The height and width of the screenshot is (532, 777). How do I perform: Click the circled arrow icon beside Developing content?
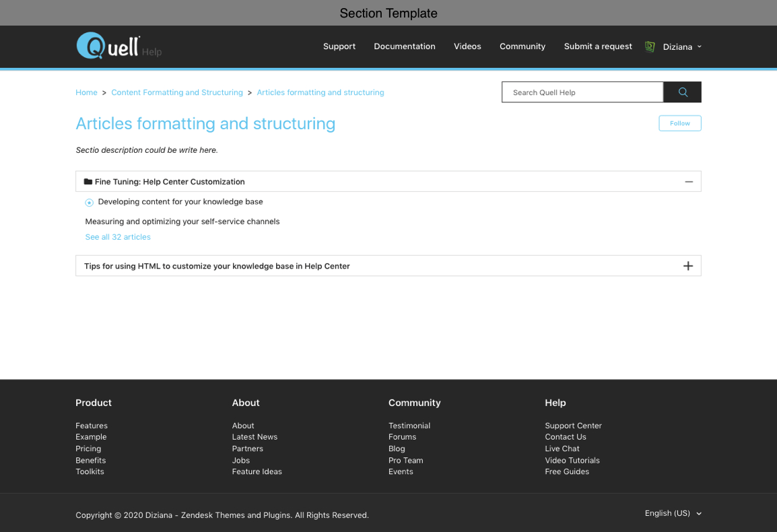tap(90, 203)
